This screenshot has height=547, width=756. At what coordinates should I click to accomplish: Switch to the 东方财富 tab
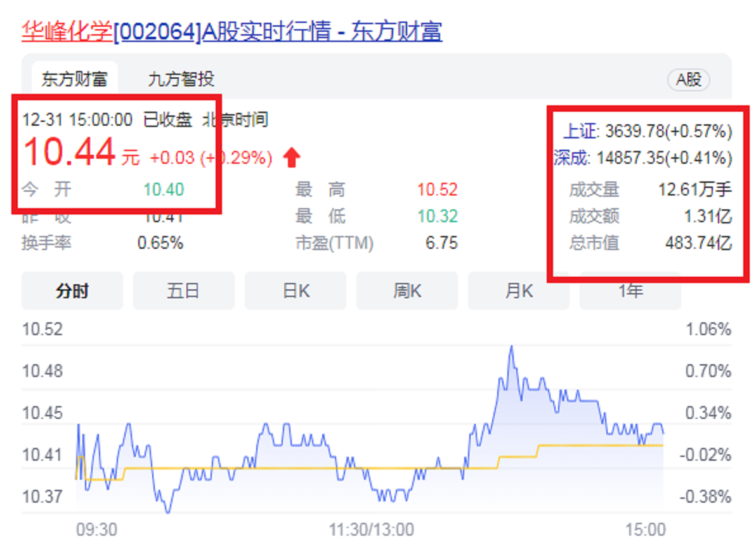click(x=75, y=79)
